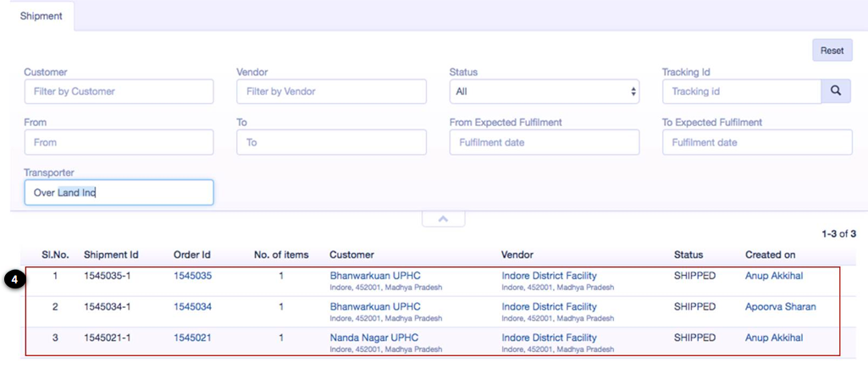
Task: Open Indore District Facility vendor in order 1545034 row
Action: (x=549, y=306)
